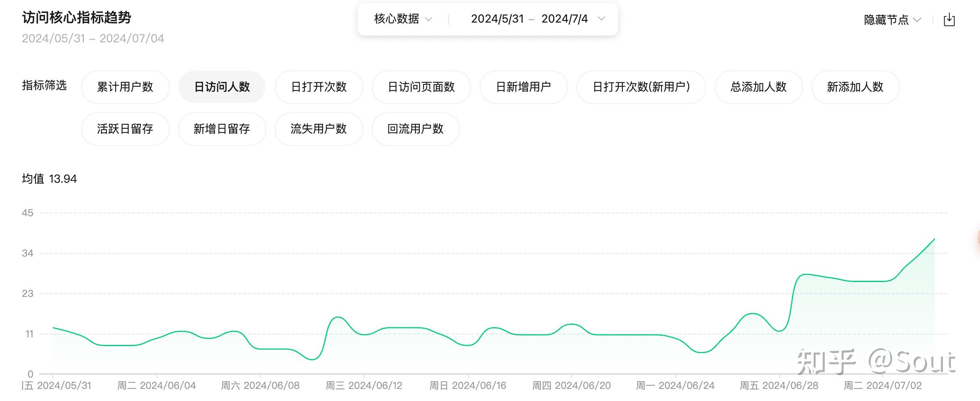Select the 活跃日留存 metric filter

[x=125, y=129]
